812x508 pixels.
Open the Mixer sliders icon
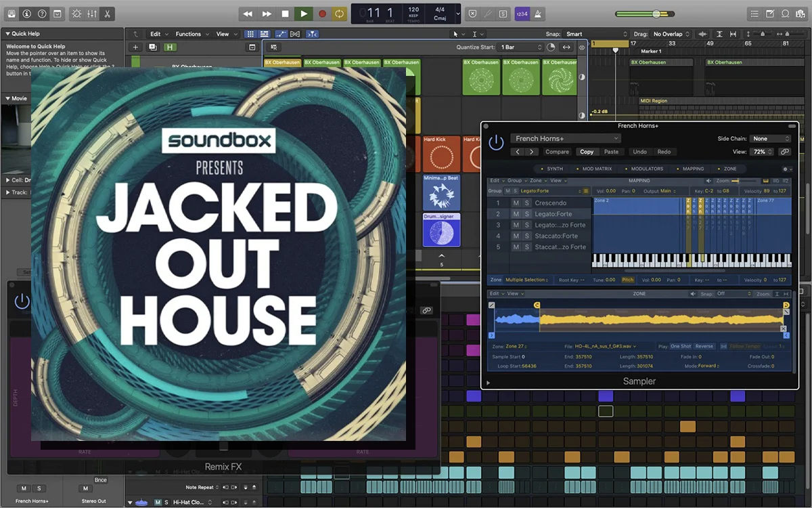[x=91, y=14]
